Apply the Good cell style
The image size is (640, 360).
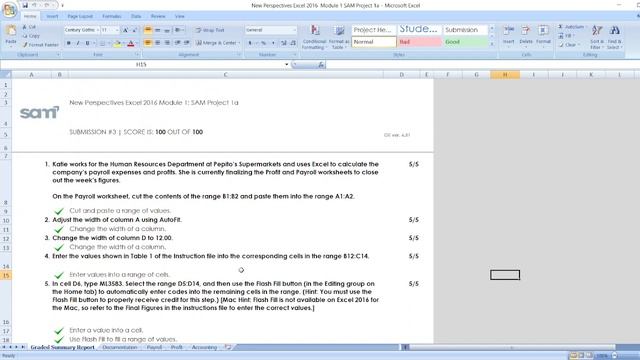pos(464,42)
